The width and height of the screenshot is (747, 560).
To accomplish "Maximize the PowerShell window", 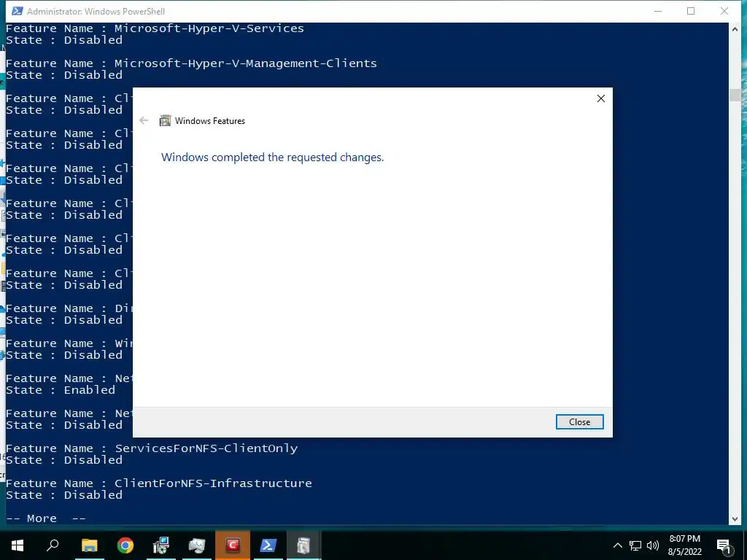I will coord(691,11).
